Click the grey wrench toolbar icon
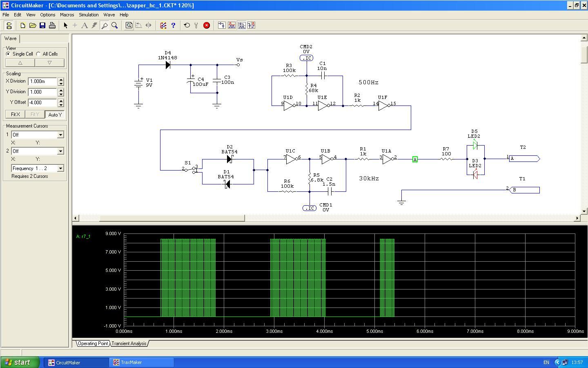 click(196, 25)
